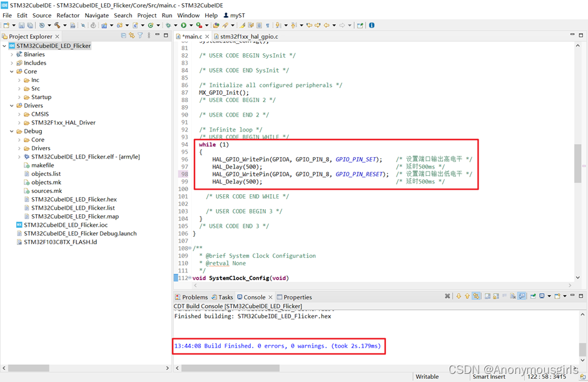588x382 pixels.
Task: Toggle Skip All Breakpoints in the toolbar
Action: tap(94, 25)
